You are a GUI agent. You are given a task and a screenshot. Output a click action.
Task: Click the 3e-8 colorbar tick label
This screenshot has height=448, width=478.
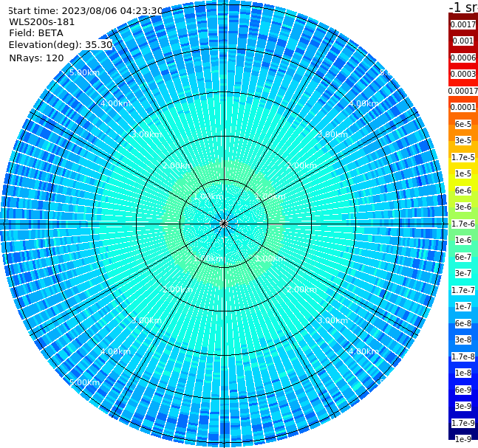coord(463,340)
